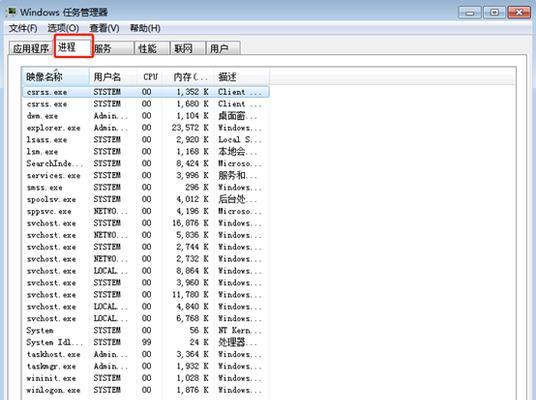Sort by the 映像名称 column header
536x400 pixels.
(x=55, y=77)
